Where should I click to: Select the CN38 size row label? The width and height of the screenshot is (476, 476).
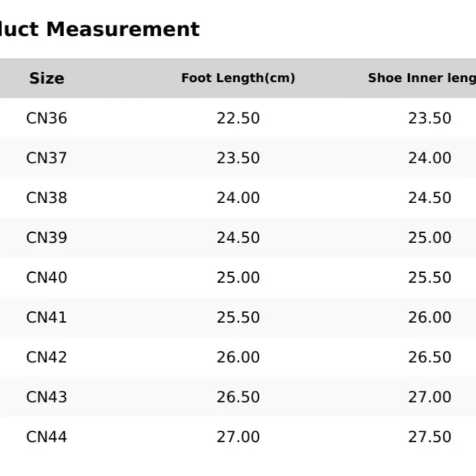pos(46,198)
